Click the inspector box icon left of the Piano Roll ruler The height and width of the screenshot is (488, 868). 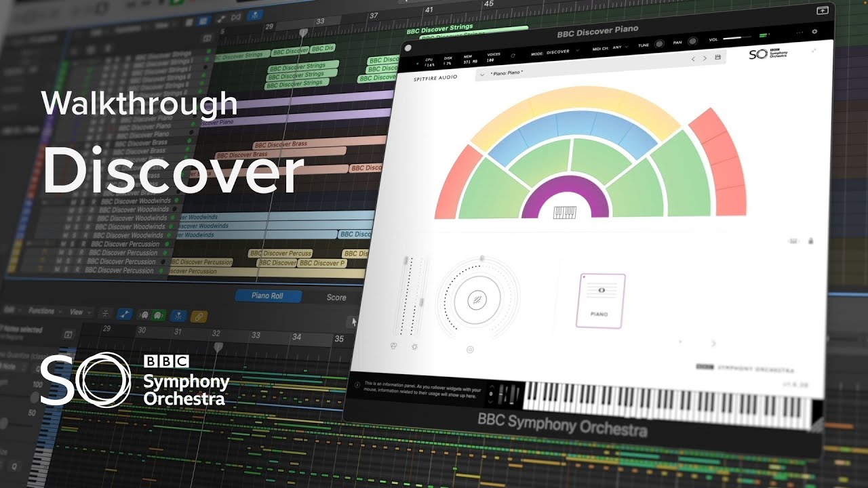(68, 335)
